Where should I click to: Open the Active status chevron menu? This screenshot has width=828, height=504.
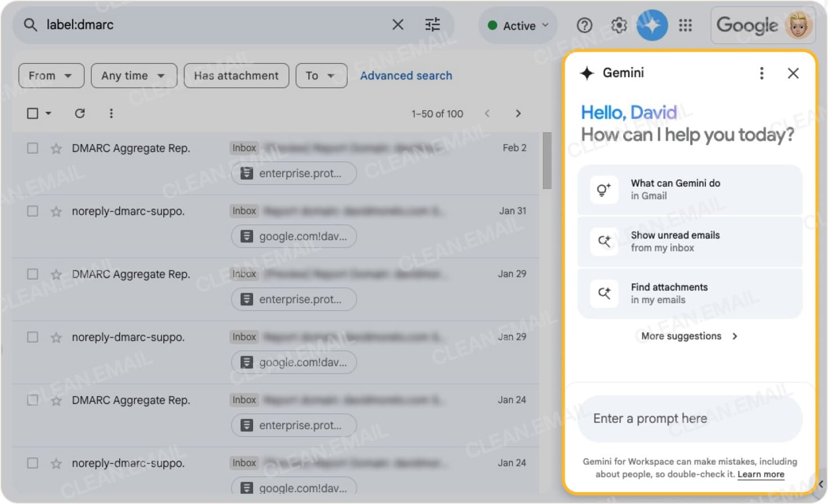544,25
